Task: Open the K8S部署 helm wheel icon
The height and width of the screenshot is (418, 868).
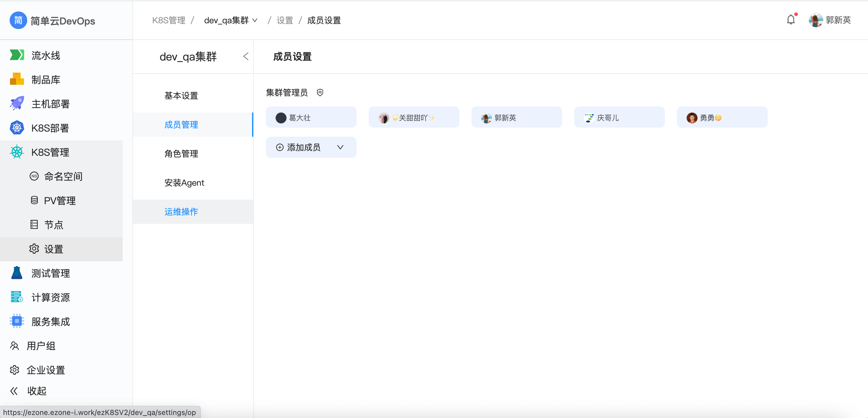Action: pos(17,128)
